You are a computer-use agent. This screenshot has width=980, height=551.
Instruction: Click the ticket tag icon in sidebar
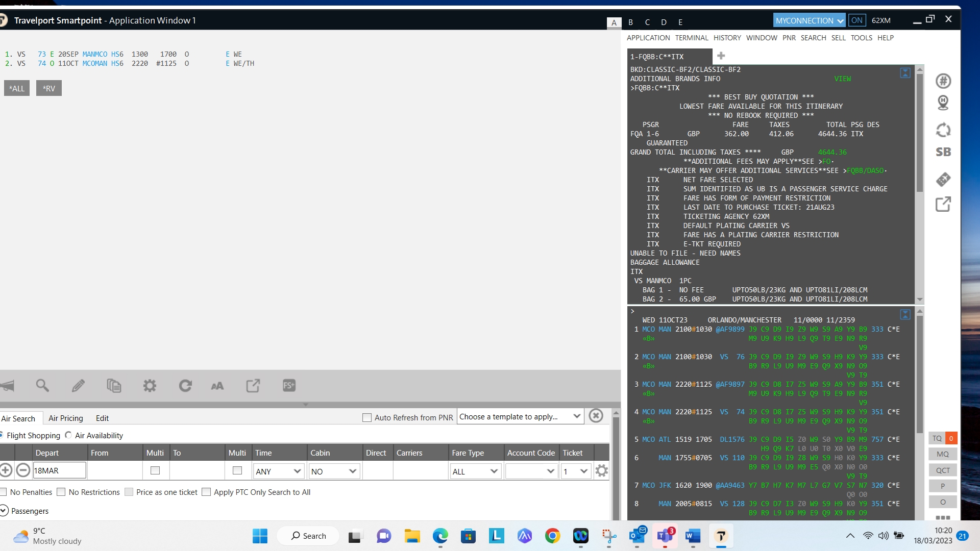943,180
